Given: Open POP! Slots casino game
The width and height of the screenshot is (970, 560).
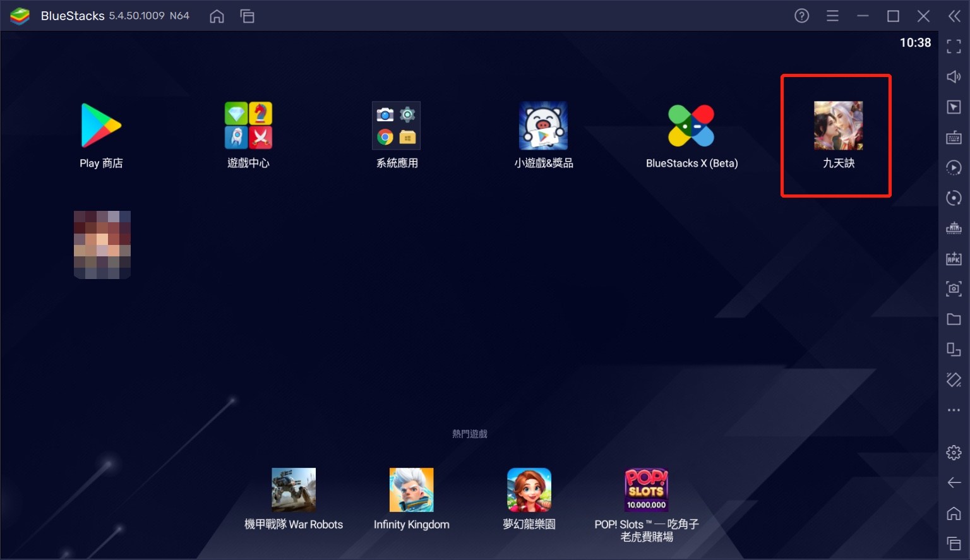Looking at the screenshot, I should (647, 489).
